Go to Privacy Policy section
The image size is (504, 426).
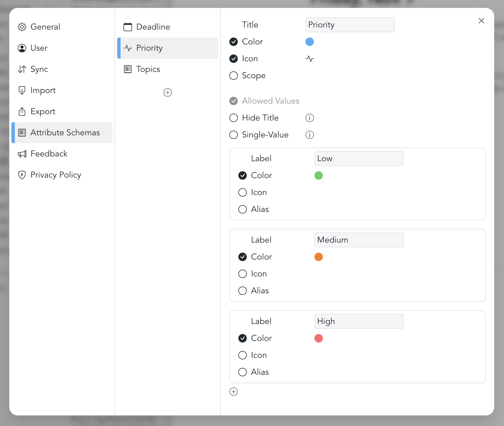click(56, 175)
